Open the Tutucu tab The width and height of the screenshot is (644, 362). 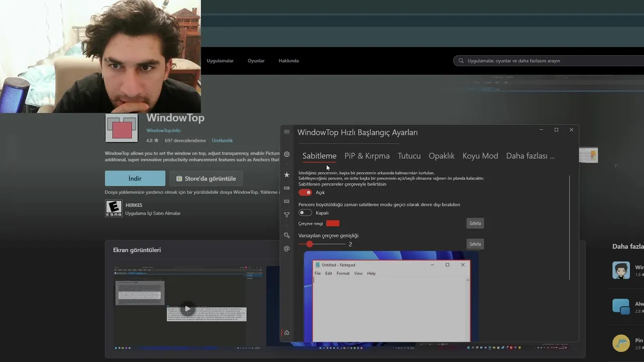pyautogui.click(x=409, y=156)
